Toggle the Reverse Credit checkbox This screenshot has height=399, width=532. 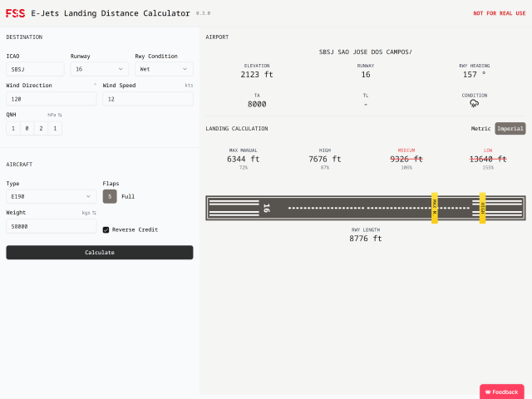(106, 229)
